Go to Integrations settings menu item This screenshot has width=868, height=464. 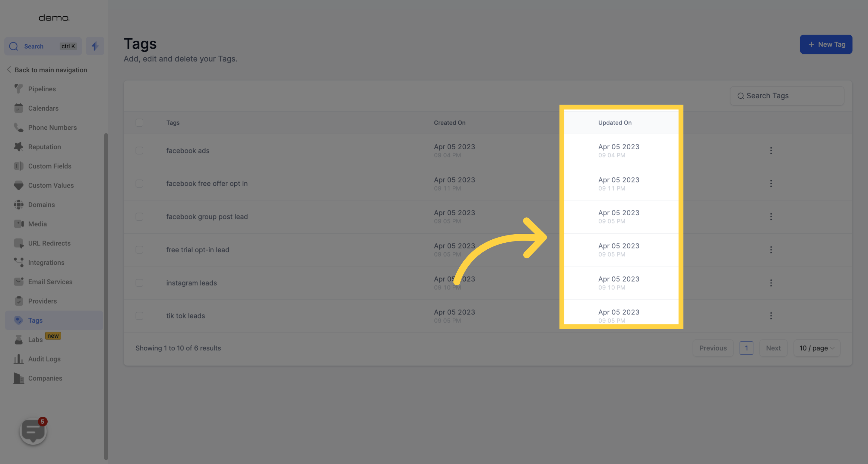pyautogui.click(x=46, y=263)
